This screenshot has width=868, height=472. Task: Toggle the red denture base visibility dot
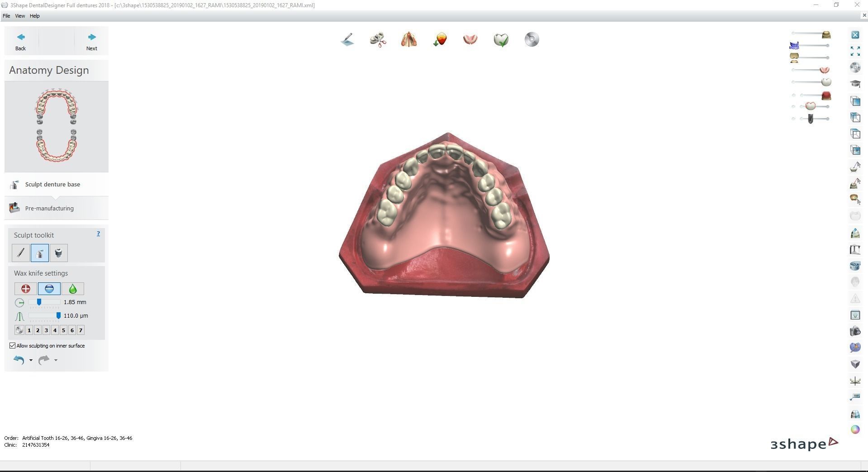(x=794, y=95)
